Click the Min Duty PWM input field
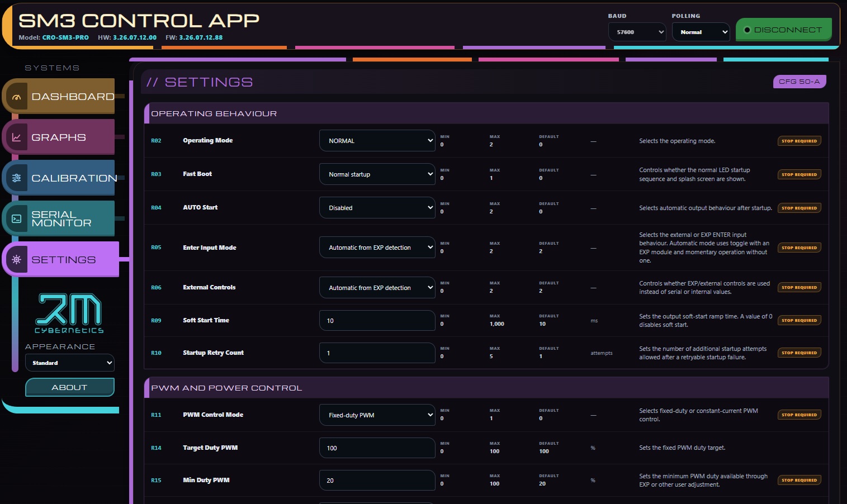 tap(377, 481)
